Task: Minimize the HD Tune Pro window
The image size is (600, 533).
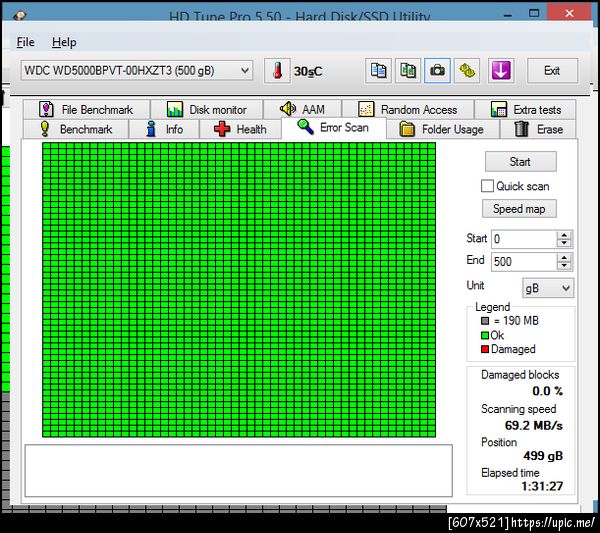Action: (x=508, y=15)
